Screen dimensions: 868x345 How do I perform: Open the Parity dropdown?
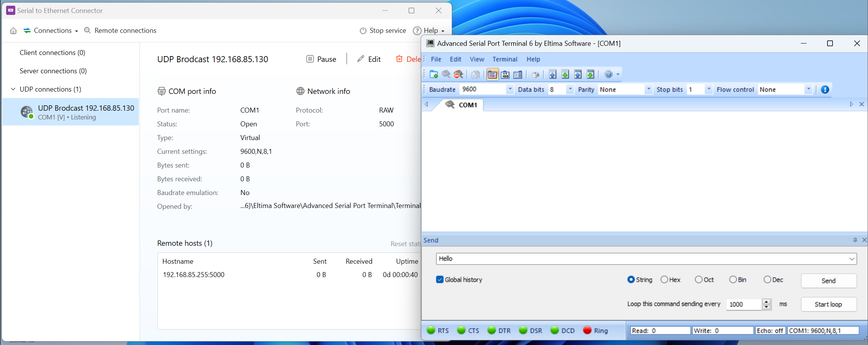[x=648, y=89]
